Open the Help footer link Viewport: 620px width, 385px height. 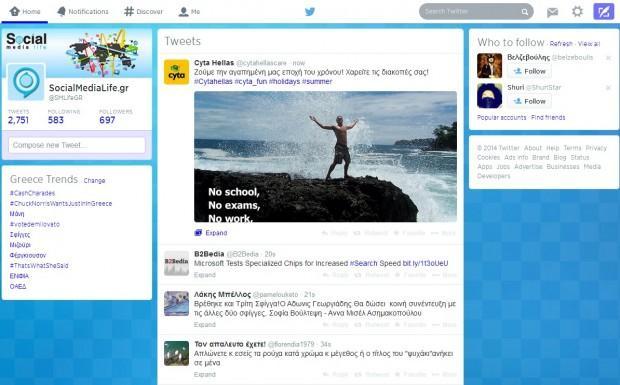coord(553,148)
